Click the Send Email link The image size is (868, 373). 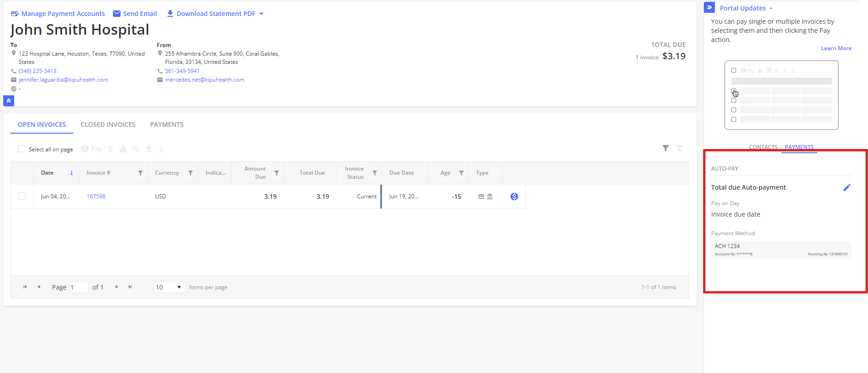[x=140, y=14]
